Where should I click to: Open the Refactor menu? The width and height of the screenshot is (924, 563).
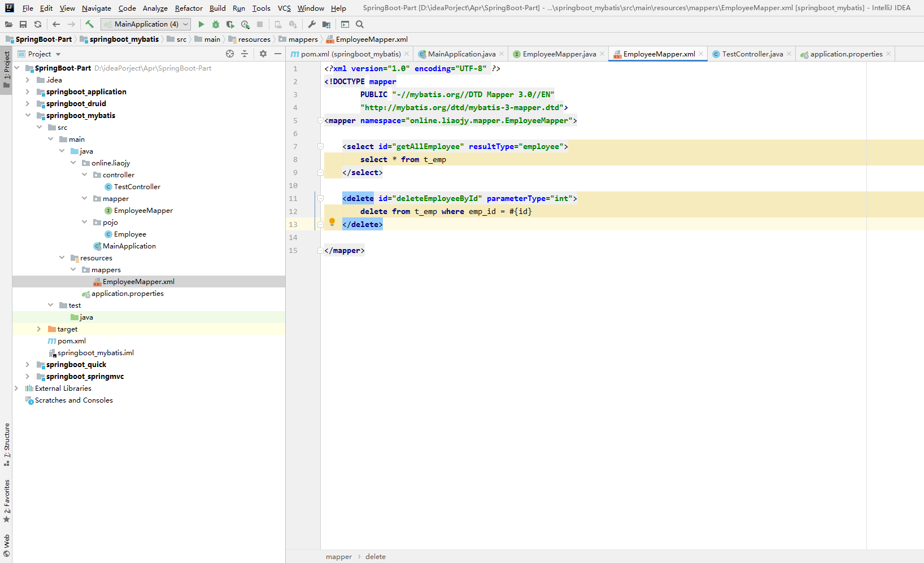coord(189,8)
